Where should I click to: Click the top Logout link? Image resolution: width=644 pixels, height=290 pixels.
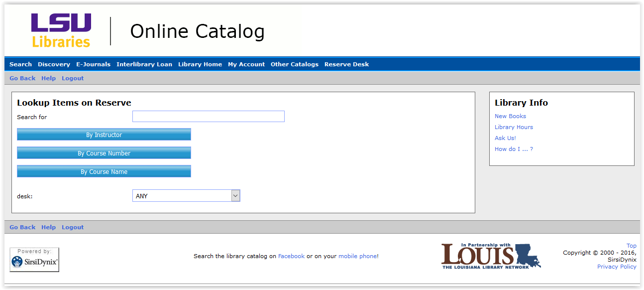pyautogui.click(x=73, y=78)
